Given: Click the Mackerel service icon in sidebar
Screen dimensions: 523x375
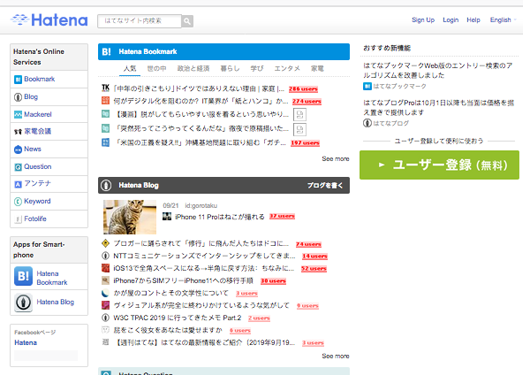Looking at the screenshot, I should click(18, 115).
